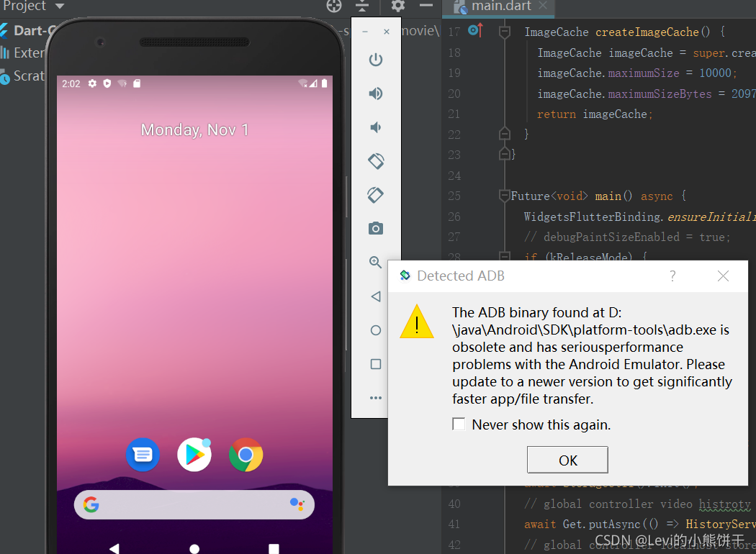Viewport: 756px width, 554px height.
Task: Check 'Never show this again' checkbox
Action: click(x=459, y=424)
